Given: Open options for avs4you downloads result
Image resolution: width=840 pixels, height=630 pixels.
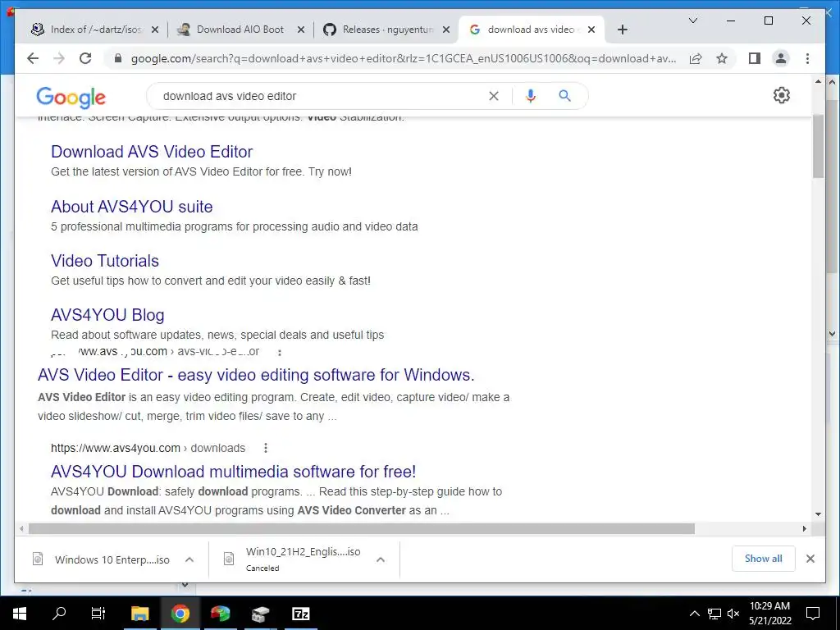Looking at the screenshot, I should (266, 448).
